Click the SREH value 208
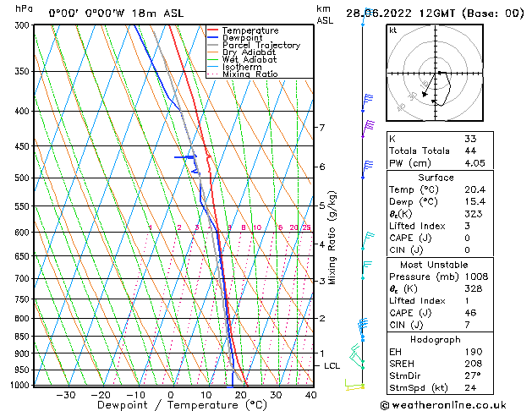Viewport: 532px width, 411px height. (474, 364)
